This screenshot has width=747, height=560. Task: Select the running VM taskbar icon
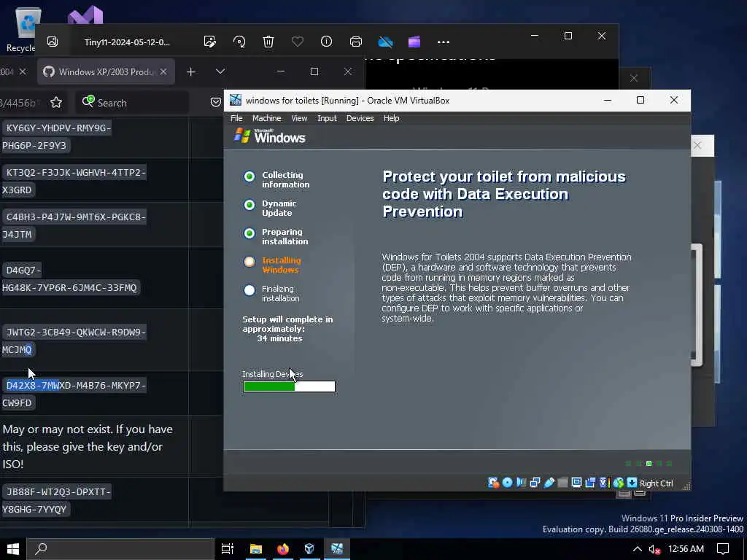point(337,549)
